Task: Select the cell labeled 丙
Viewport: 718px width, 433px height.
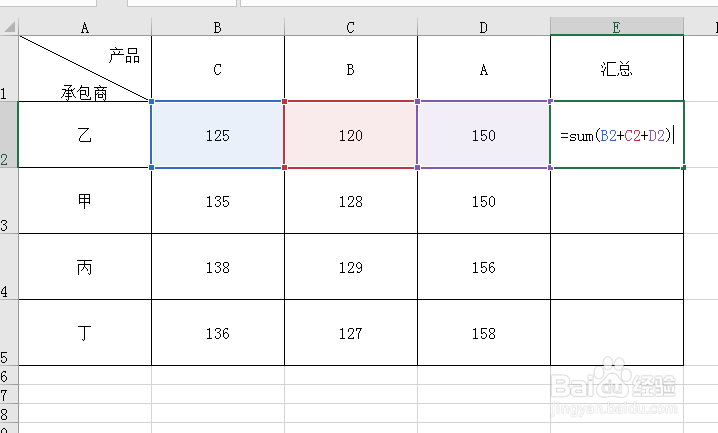Action: (85, 267)
